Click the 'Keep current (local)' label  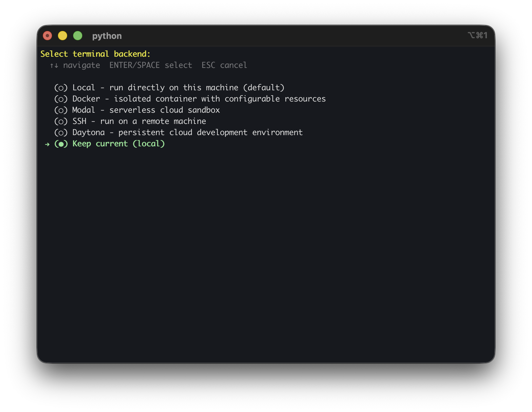pos(119,144)
